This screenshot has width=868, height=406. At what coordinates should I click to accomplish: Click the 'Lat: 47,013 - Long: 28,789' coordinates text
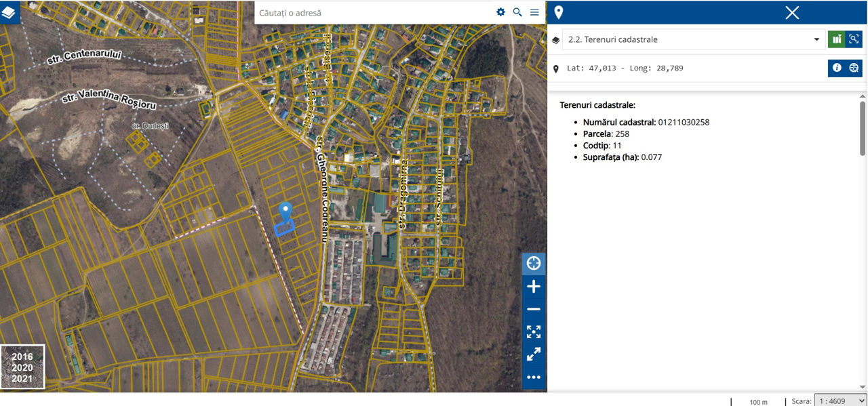click(625, 68)
